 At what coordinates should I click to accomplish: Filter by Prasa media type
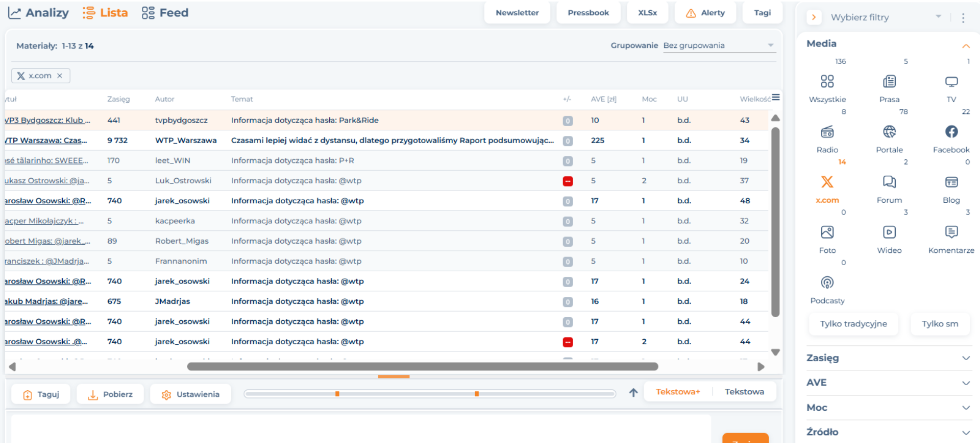point(889,82)
